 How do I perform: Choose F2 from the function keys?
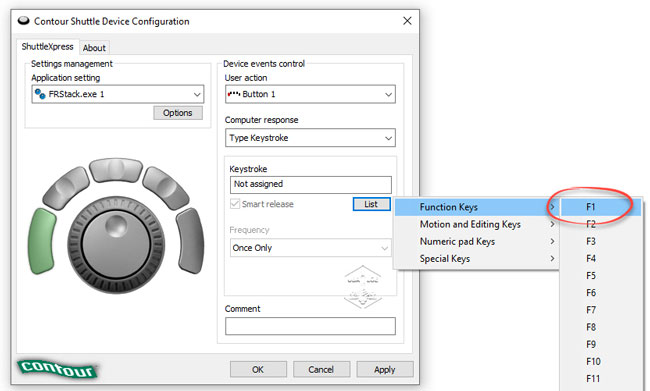[601, 224]
